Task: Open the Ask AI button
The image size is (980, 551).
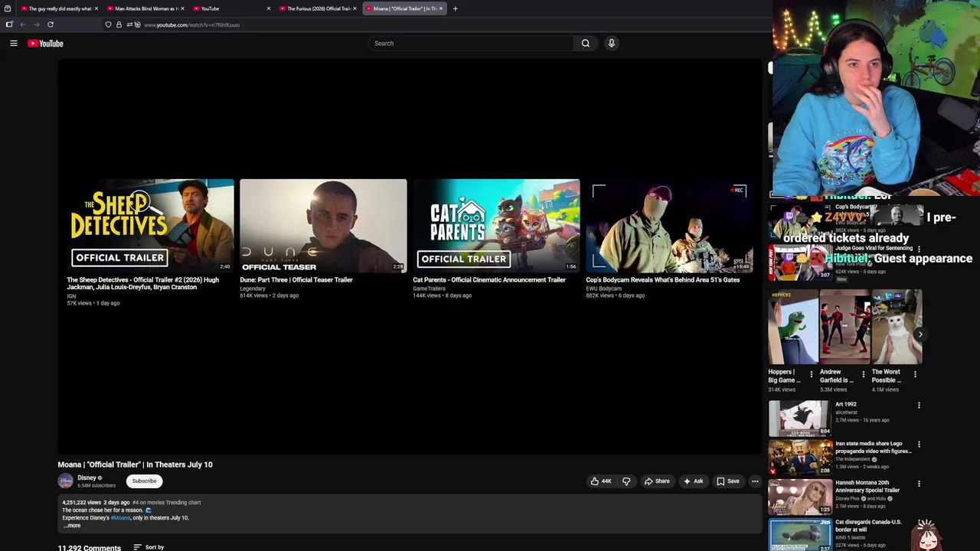Action: (693, 481)
